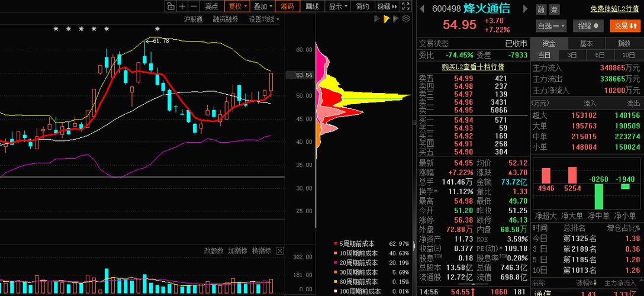Select the grey flag chip distribution icon
The width and height of the screenshot is (644, 296).
(x=396, y=18)
